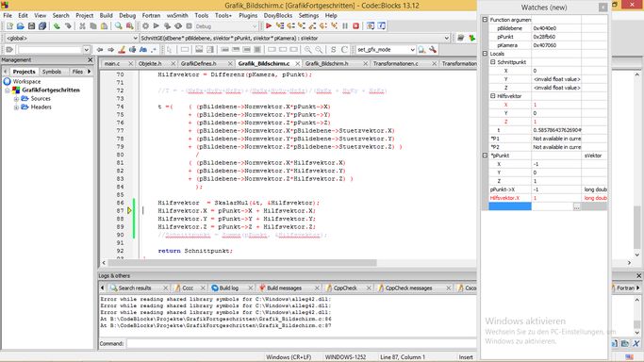Collapse the Hilfsvektor node in Watches
644x362 pixels.
493,96
